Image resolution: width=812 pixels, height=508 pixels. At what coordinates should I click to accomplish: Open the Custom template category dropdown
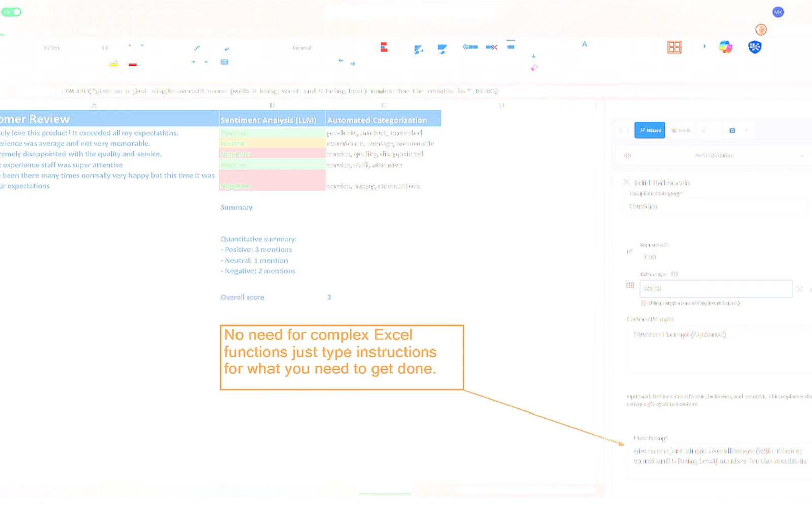point(715,207)
